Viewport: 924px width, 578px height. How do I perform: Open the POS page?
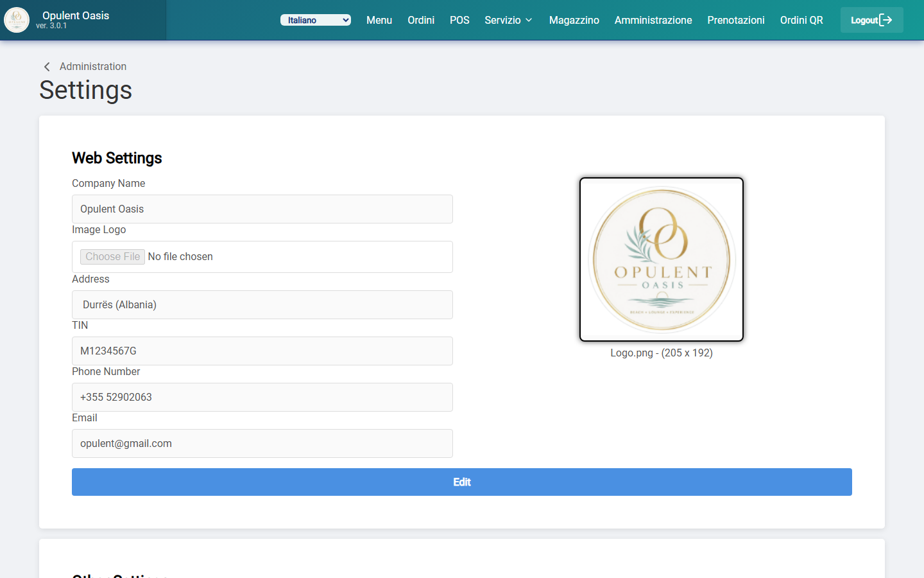pos(459,20)
